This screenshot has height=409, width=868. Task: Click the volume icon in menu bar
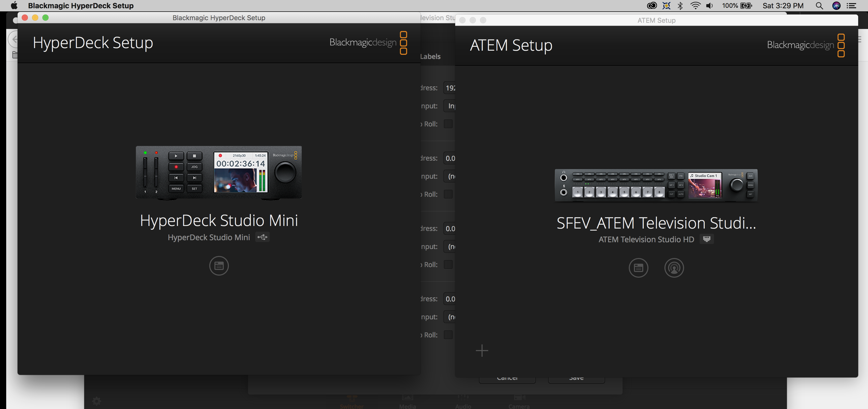(710, 6)
